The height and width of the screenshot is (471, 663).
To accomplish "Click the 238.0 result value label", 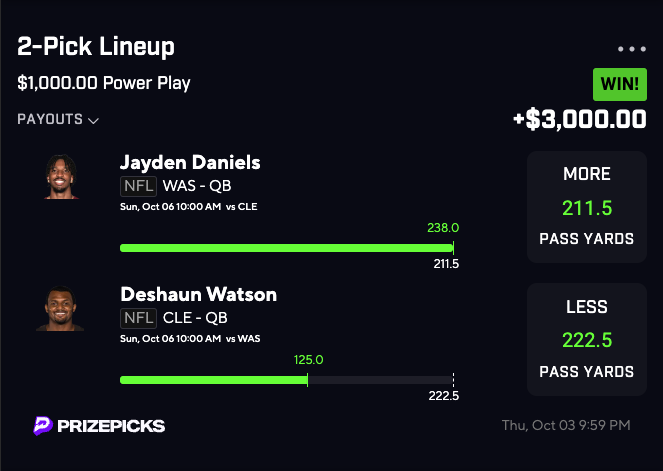I will pyautogui.click(x=442, y=228).
